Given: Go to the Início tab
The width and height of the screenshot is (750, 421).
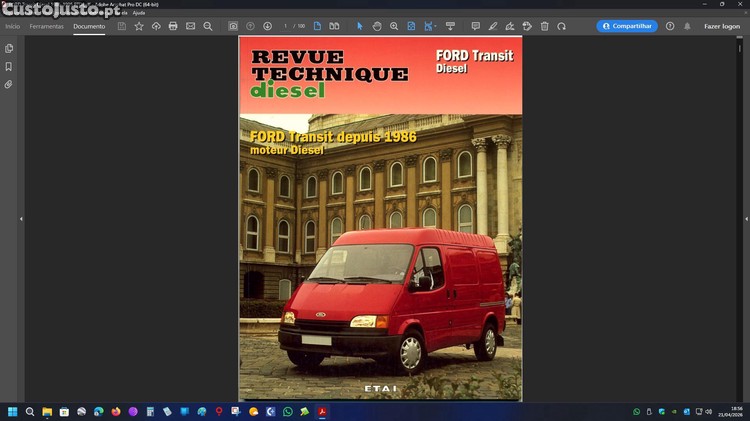Looking at the screenshot, I should tap(12, 26).
